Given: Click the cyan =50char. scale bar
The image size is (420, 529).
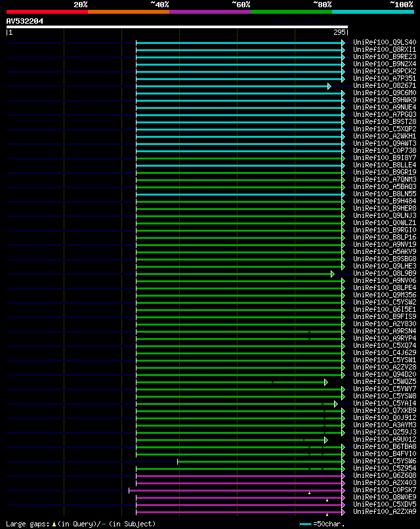Looking at the screenshot, I should click(305, 524).
